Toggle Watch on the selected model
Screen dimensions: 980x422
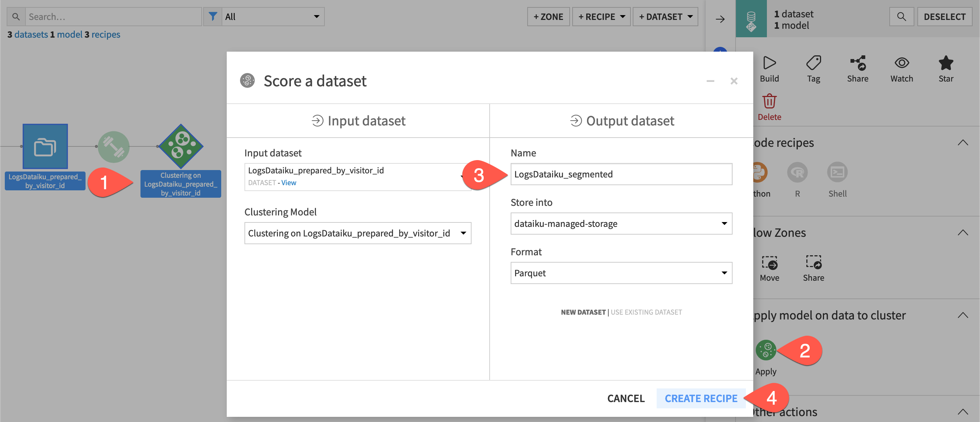(901, 69)
